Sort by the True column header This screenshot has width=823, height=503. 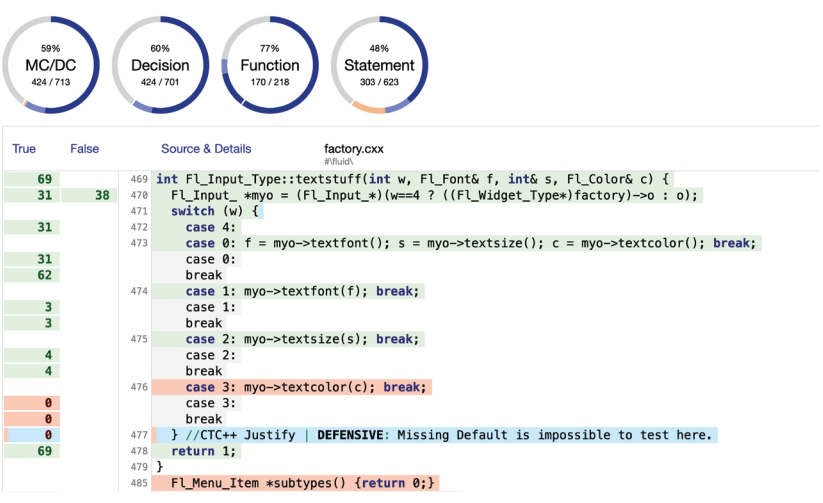pos(24,149)
